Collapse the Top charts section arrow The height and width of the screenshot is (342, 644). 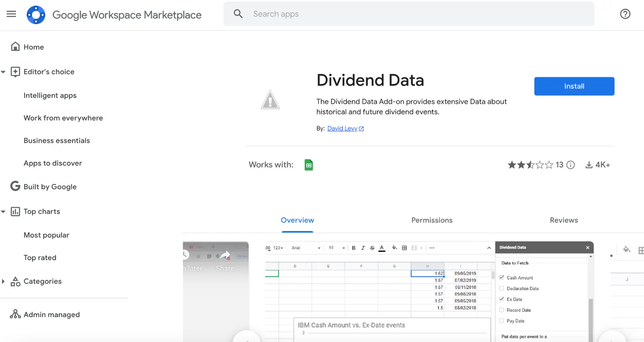coord(3,212)
